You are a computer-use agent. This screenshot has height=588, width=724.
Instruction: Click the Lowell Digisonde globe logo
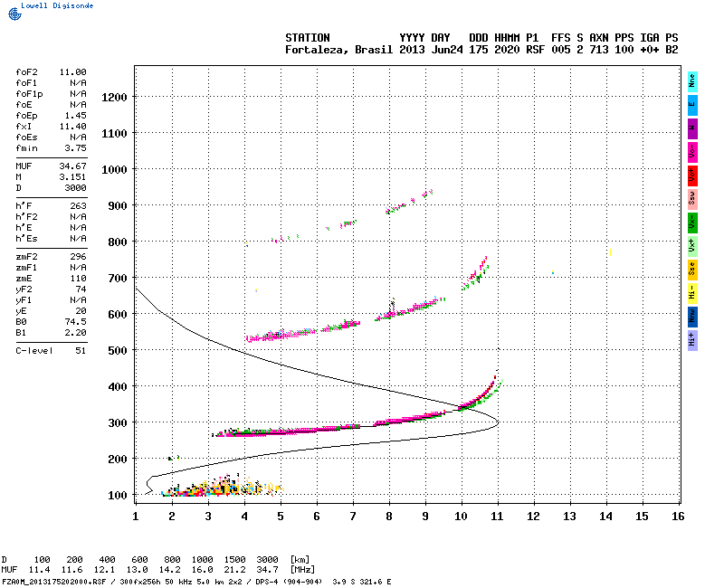click(14, 14)
